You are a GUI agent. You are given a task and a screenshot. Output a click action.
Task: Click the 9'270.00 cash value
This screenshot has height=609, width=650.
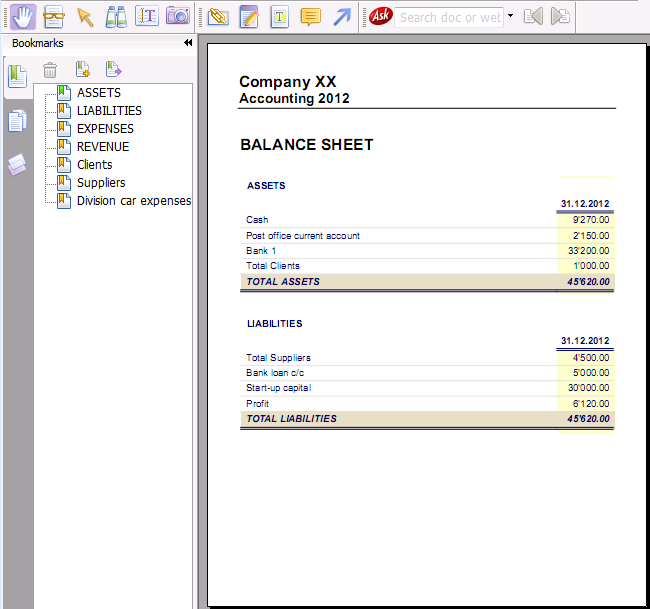click(x=591, y=220)
